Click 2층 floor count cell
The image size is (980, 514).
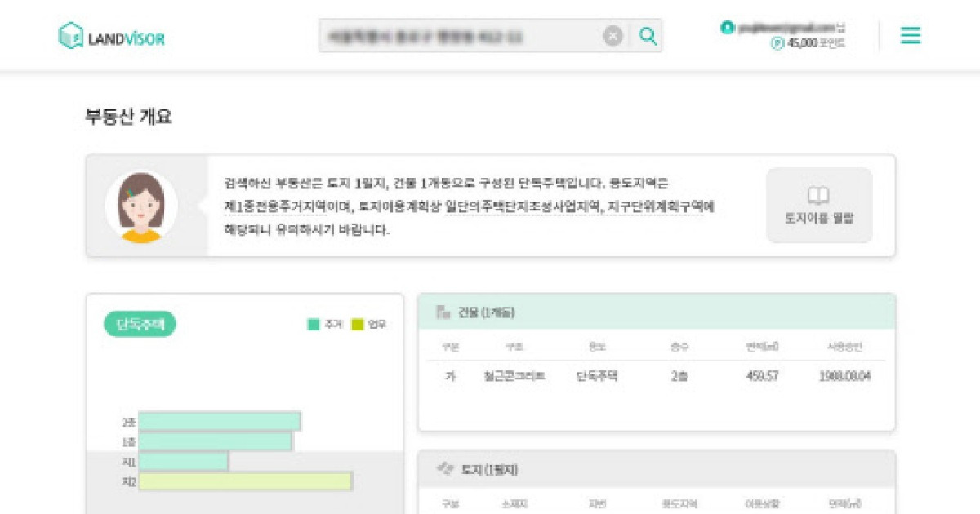[679, 376]
